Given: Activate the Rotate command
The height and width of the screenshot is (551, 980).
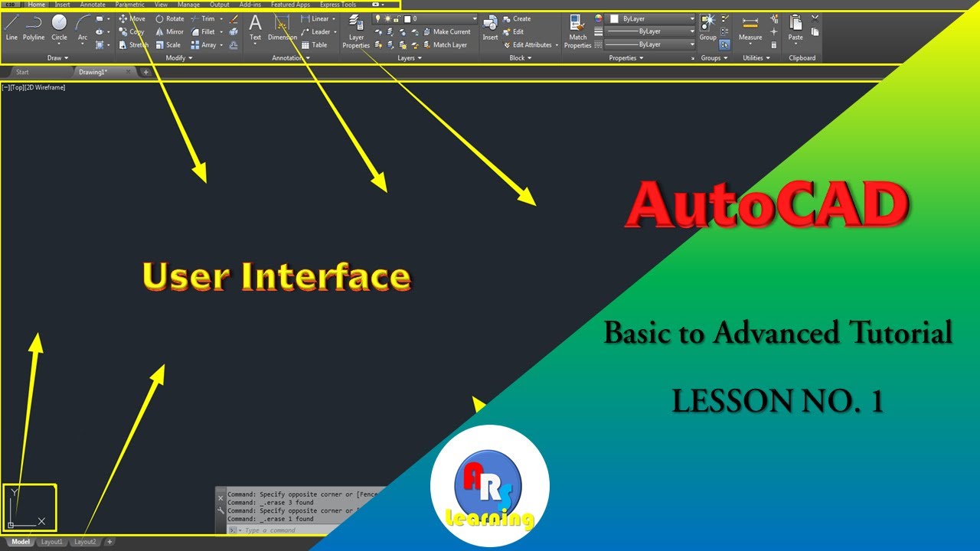Looking at the screenshot, I should [x=169, y=18].
